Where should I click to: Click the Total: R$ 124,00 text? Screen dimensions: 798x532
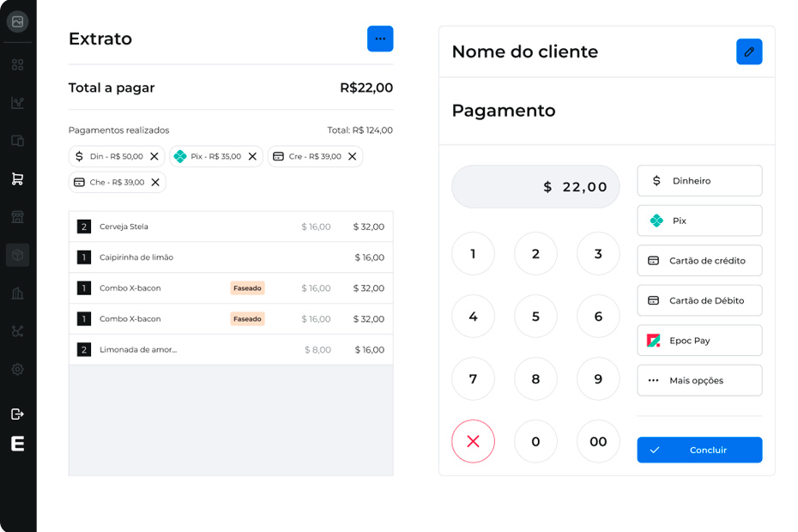pyautogui.click(x=360, y=130)
